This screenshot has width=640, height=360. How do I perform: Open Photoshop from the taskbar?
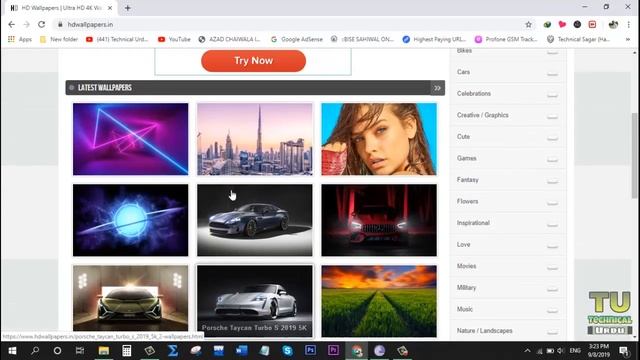[310, 351]
